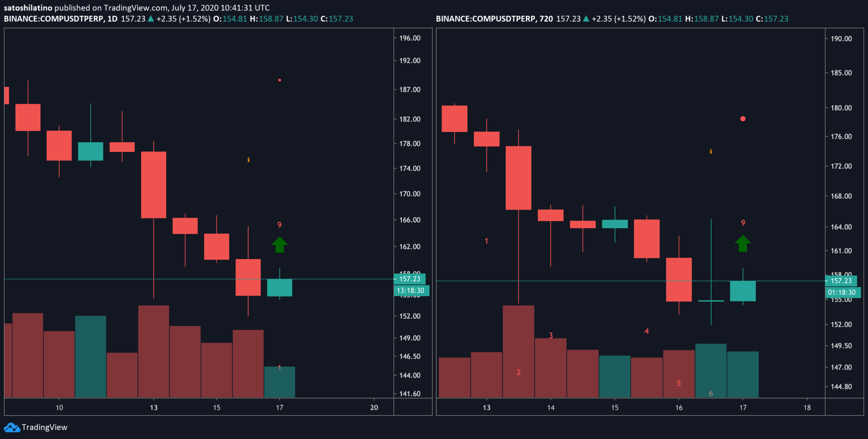Click the orange info marker on 720 chart

[x=711, y=151]
